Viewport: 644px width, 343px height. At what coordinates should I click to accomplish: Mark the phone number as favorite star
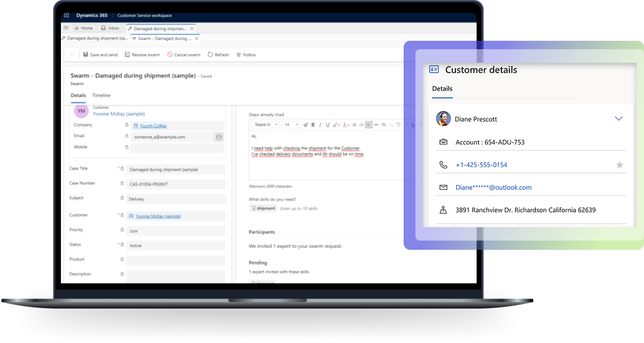619,165
